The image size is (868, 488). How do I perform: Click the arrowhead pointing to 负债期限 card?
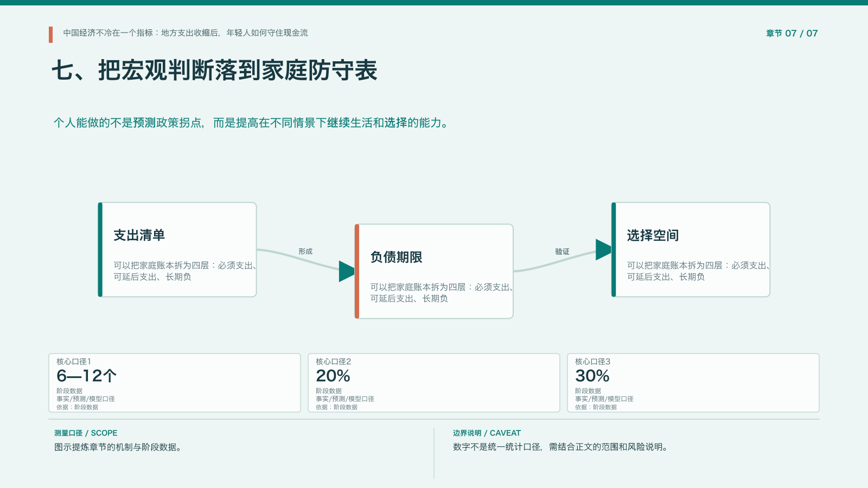(347, 271)
